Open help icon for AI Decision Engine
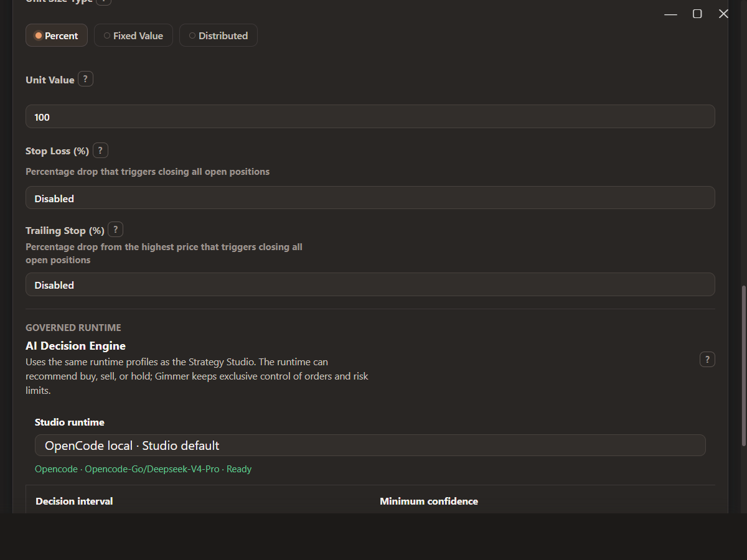This screenshot has width=747, height=560. pyautogui.click(x=707, y=360)
